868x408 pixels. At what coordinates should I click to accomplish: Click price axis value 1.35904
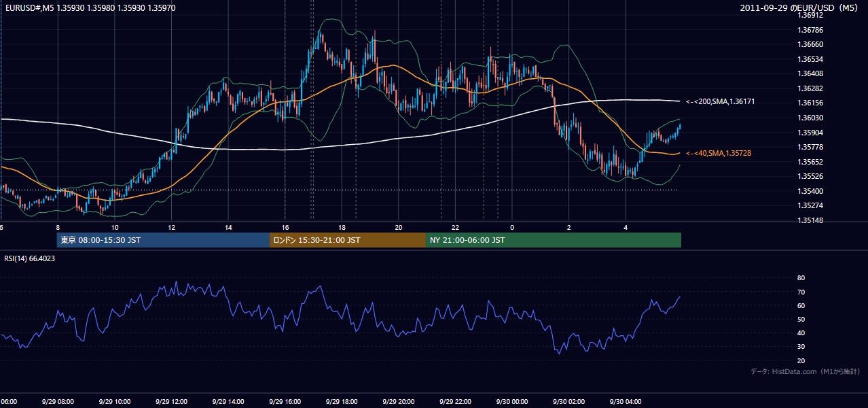click(810, 133)
